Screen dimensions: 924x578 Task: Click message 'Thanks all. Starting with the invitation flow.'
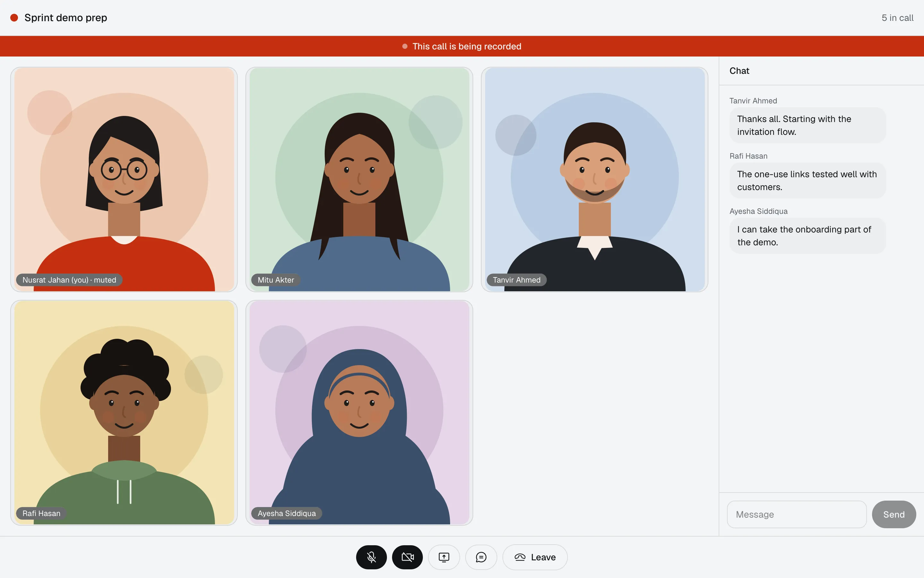(807, 125)
